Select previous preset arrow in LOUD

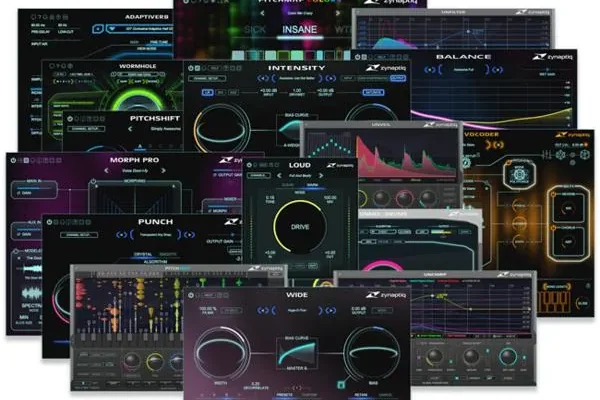(x=279, y=175)
